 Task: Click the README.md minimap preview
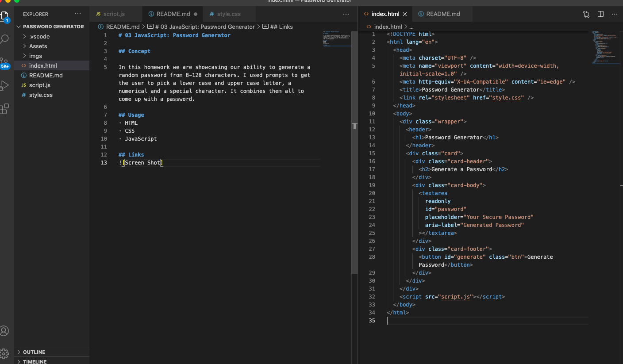coord(337,39)
